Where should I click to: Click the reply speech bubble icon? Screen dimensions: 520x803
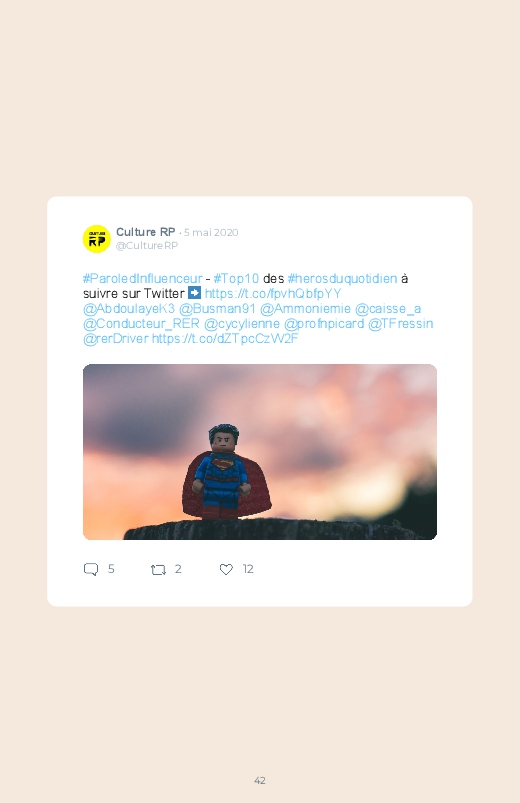[91, 569]
